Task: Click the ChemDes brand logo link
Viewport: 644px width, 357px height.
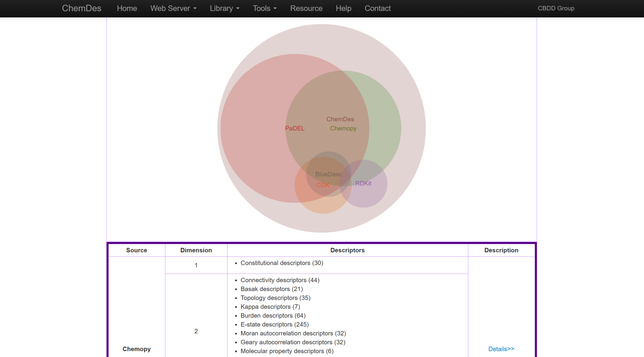Action: click(82, 8)
